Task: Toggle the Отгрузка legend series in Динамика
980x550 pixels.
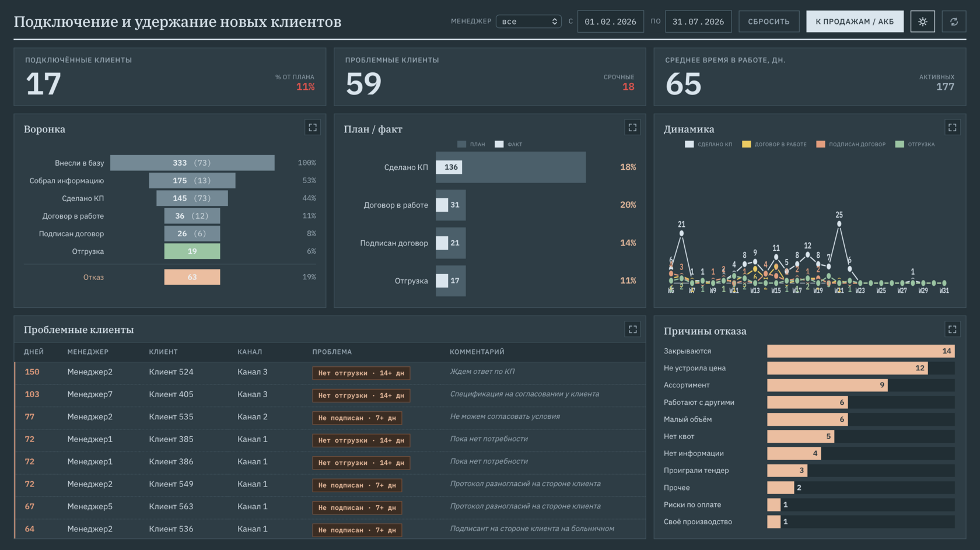Action: [x=915, y=144]
